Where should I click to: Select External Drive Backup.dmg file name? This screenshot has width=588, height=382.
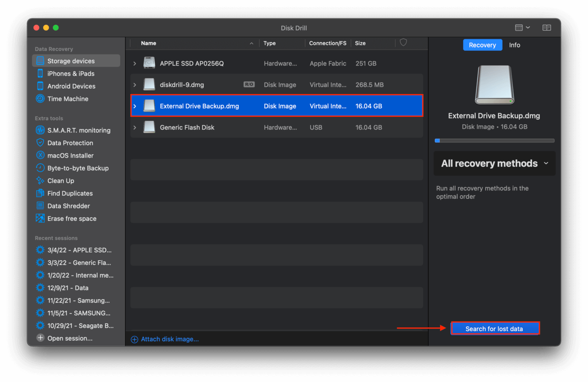tap(199, 106)
